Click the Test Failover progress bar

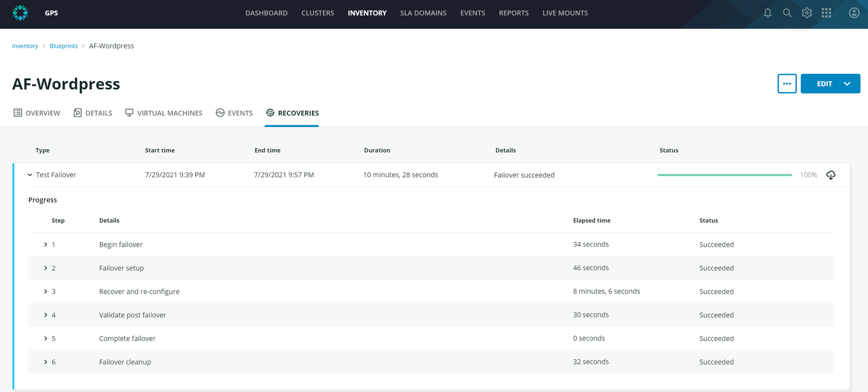click(724, 175)
